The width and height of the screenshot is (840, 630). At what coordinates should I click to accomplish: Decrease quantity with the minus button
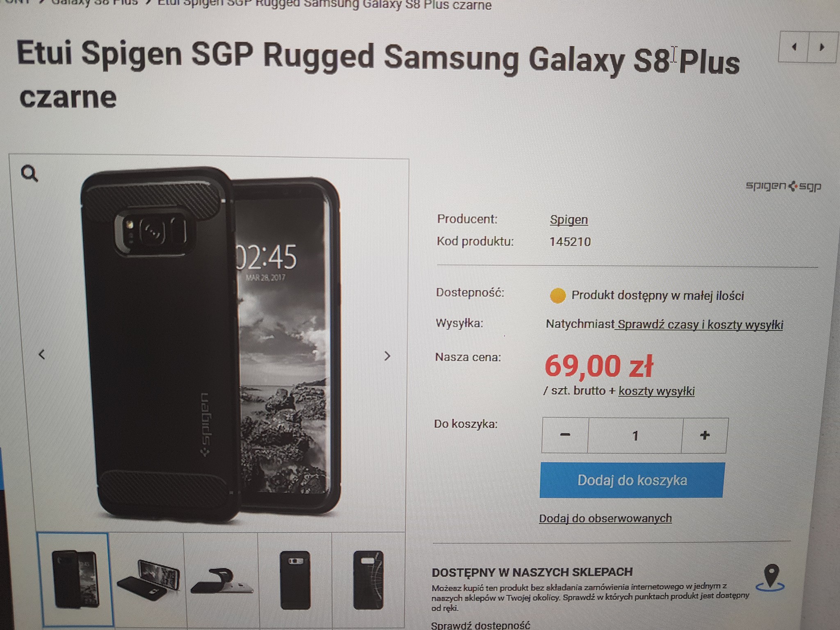point(565,435)
